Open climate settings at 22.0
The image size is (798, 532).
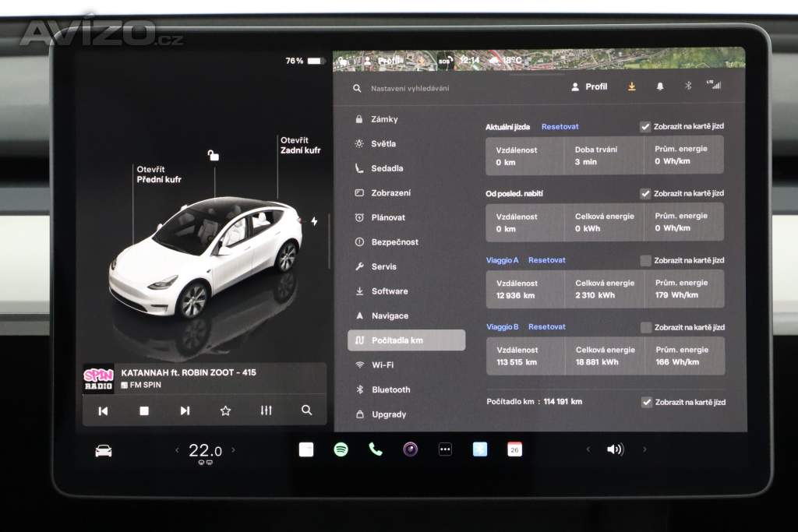205,451
